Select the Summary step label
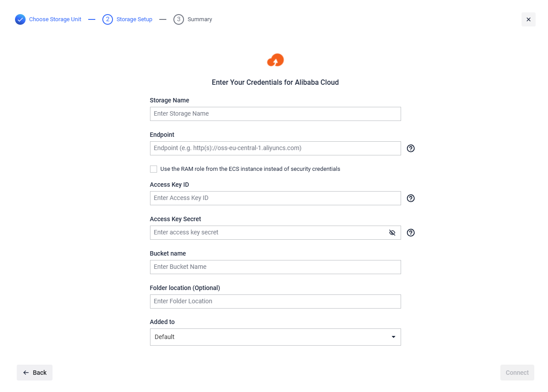The image size is (548, 392). point(200,19)
